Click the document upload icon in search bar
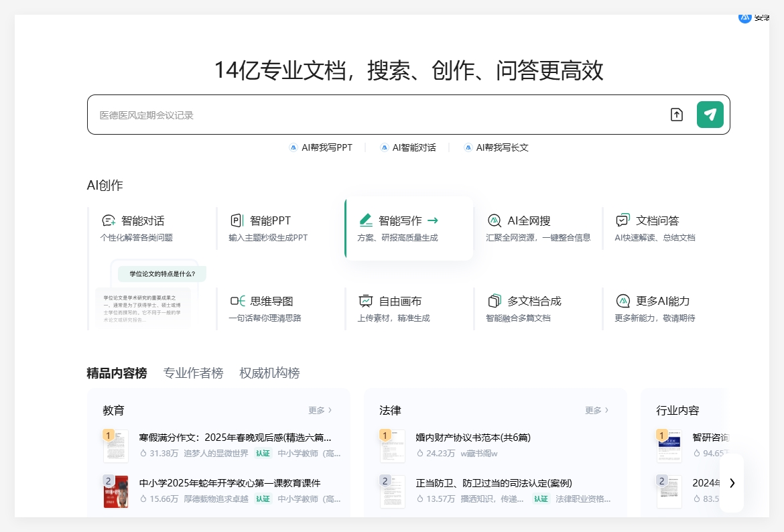 pyautogui.click(x=677, y=115)
